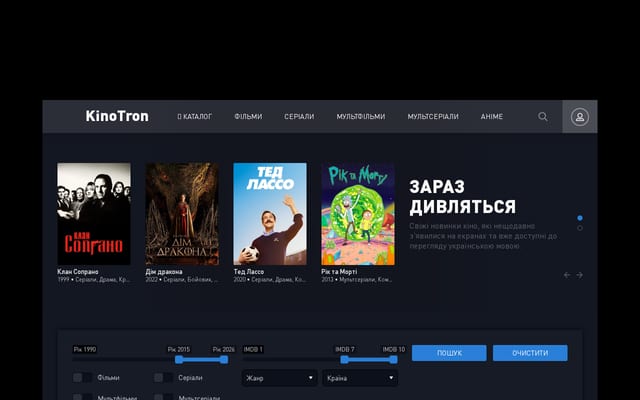Click the "IMDB 1" label
The height and width of the screenshot is (400, 640).
253,349
